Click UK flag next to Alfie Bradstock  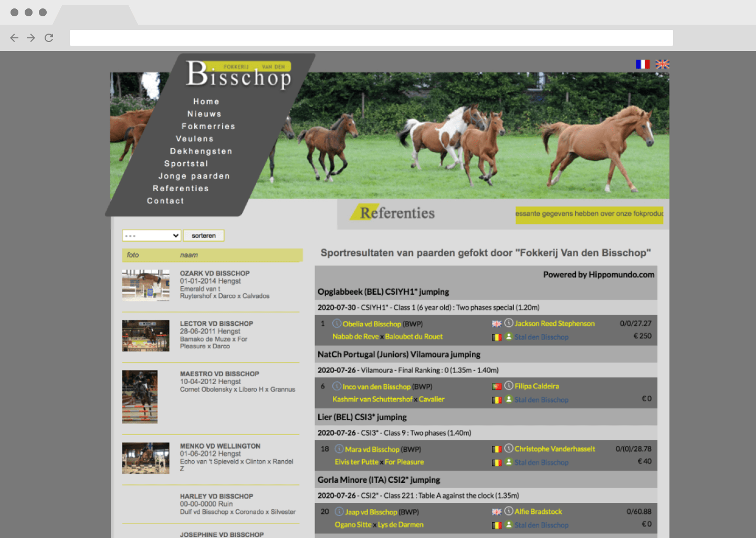[497, 512]
